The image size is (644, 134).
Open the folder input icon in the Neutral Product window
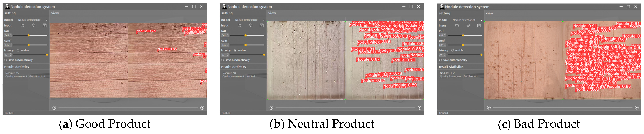coord(239,25)
